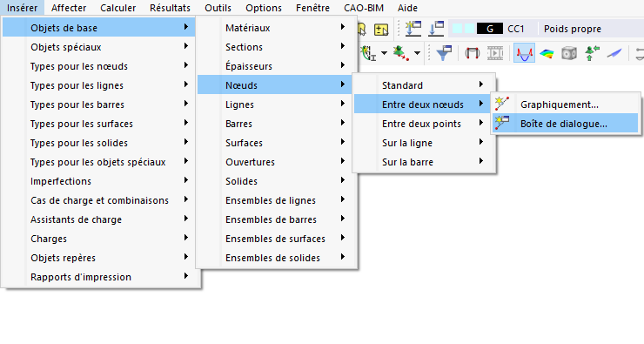The height and width of the screenshot is (344, 644).
Task: Open the Calculer menu
Action: 117,8
